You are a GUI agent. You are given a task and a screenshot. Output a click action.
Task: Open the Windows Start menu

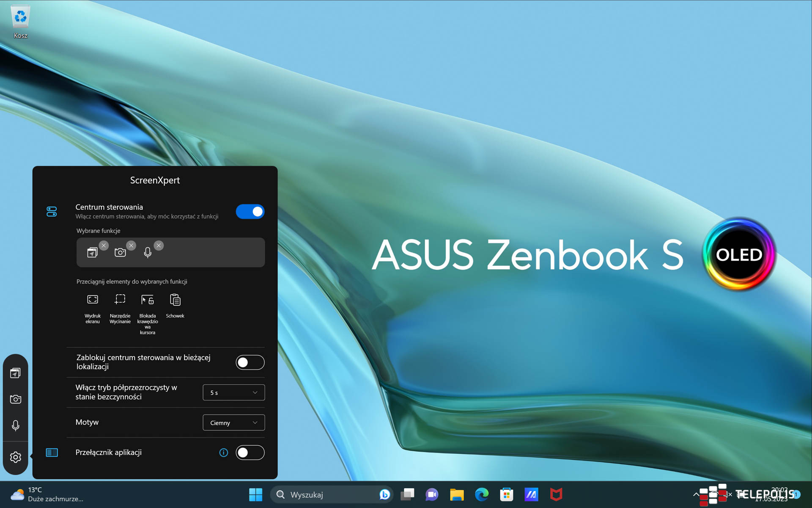(x=255, y=494)
